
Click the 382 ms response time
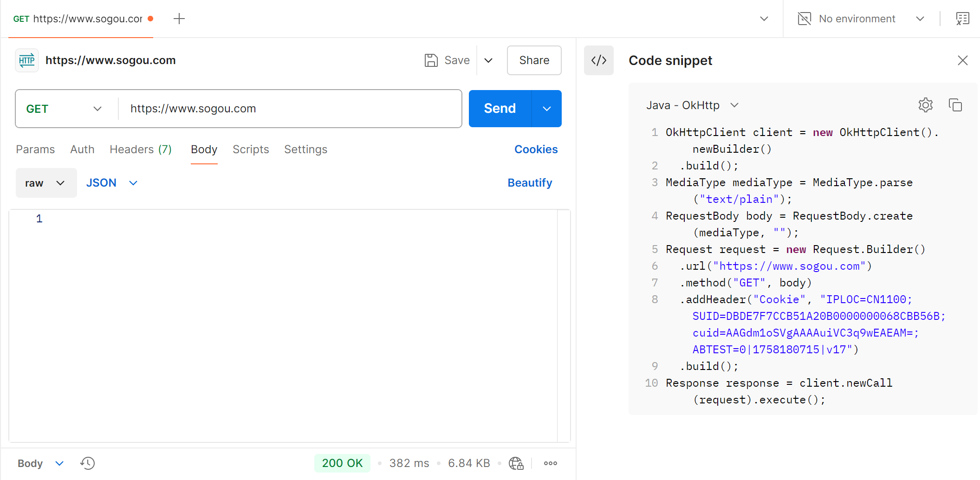coord(409,463)
